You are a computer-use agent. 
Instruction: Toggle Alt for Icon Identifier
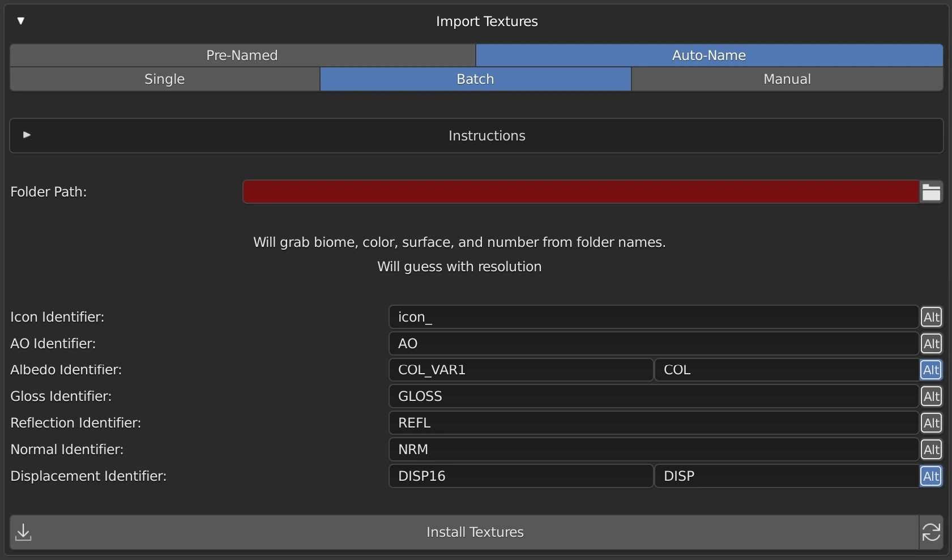pyautogui.click(x=931, y=317)
